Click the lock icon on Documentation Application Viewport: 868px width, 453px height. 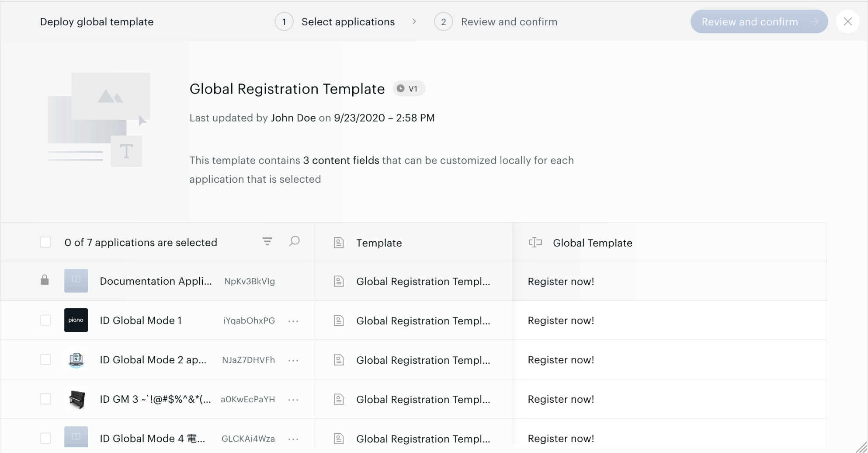click(x=45, y=280)
